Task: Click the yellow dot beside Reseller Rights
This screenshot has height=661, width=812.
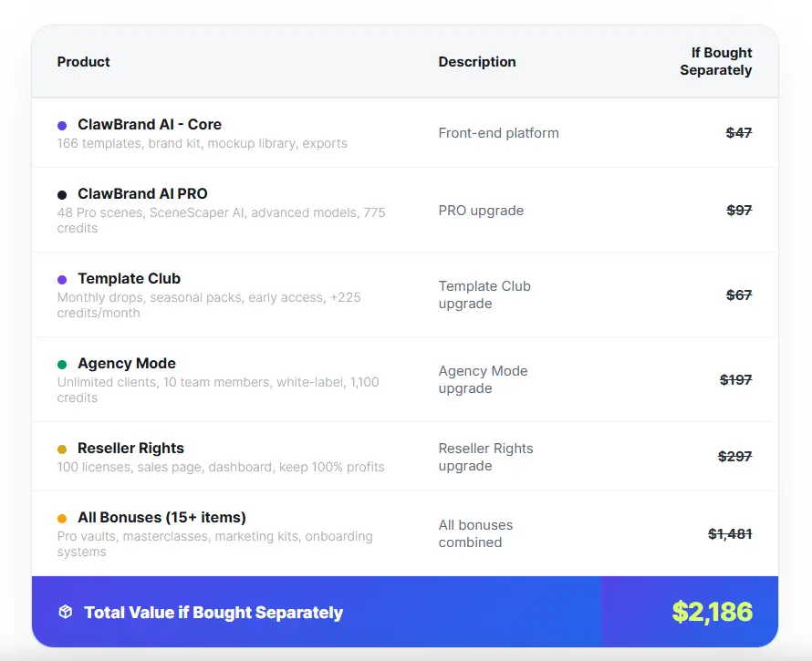Action: 62,449
